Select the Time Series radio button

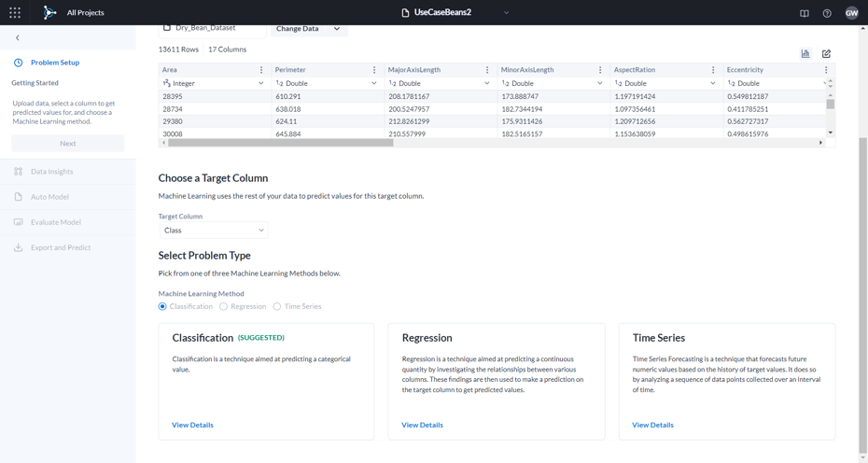(277, 306)
